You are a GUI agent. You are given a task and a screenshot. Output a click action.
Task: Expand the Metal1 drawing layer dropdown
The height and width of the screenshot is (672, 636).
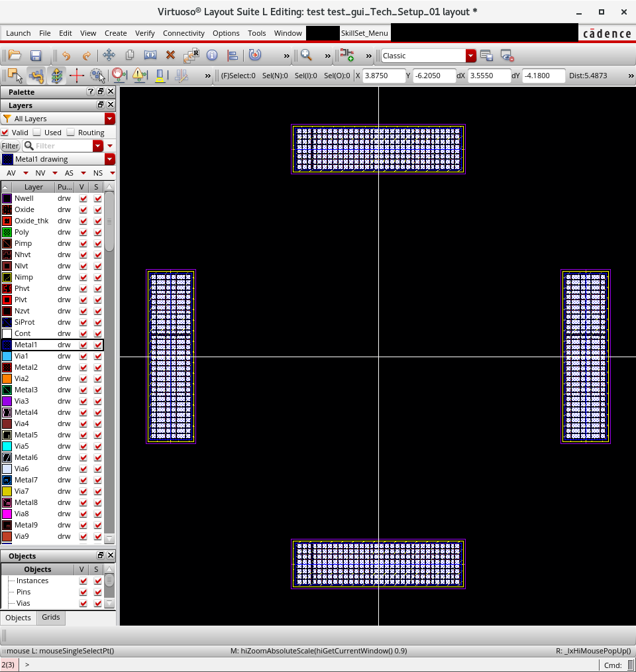pyautogui.click(x=109, y=159)
